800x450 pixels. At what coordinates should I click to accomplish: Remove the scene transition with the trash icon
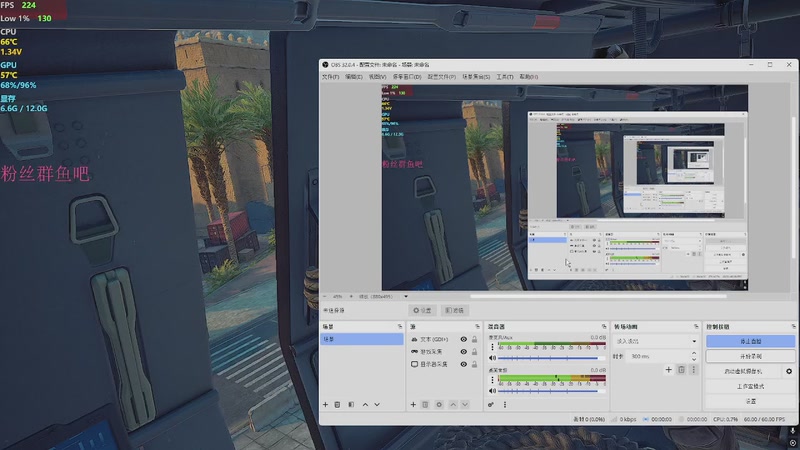(x=681, y=369)
